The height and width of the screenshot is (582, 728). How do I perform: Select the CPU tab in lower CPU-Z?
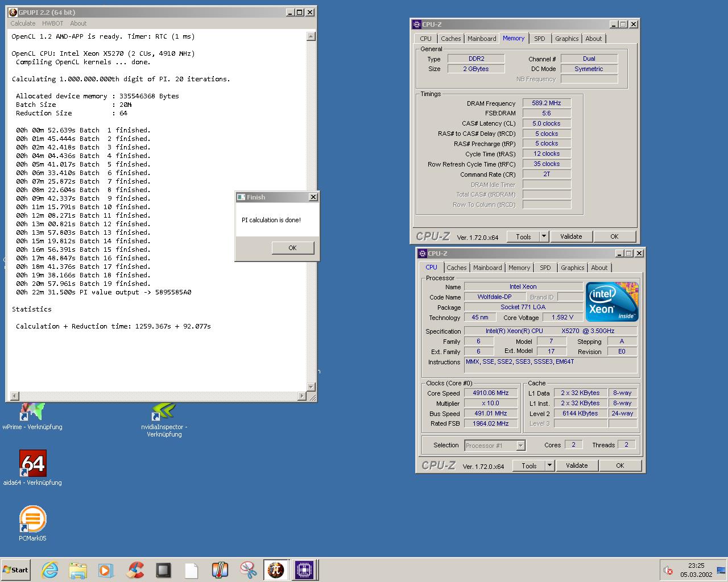pos(432,267)
